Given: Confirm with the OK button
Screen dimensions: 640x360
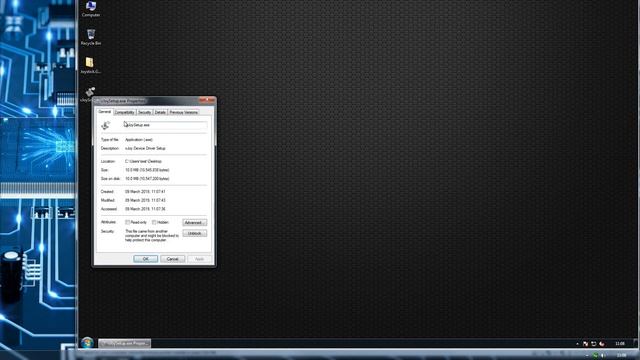Looking at the screenshot, I should pyautogui.click(x=145, y=259).
